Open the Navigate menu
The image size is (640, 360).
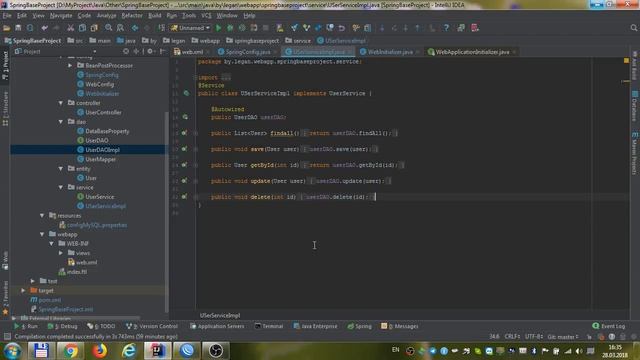[61, 16]
